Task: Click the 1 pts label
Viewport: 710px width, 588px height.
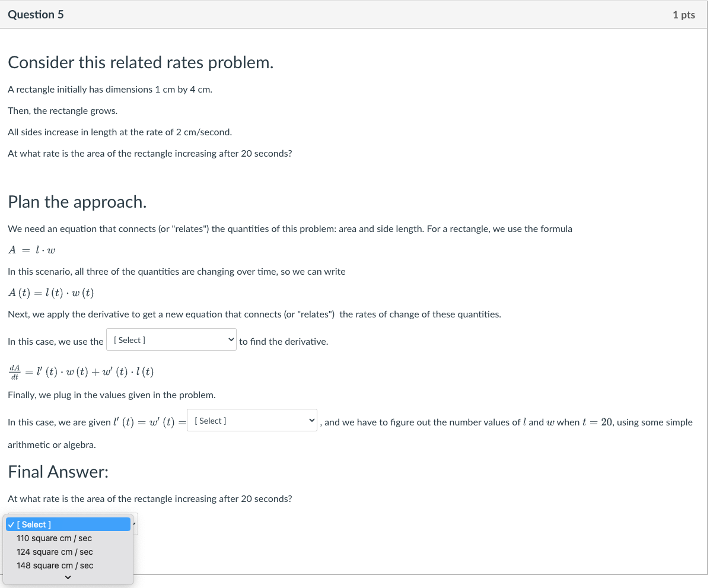Action: tap(683, 15)
